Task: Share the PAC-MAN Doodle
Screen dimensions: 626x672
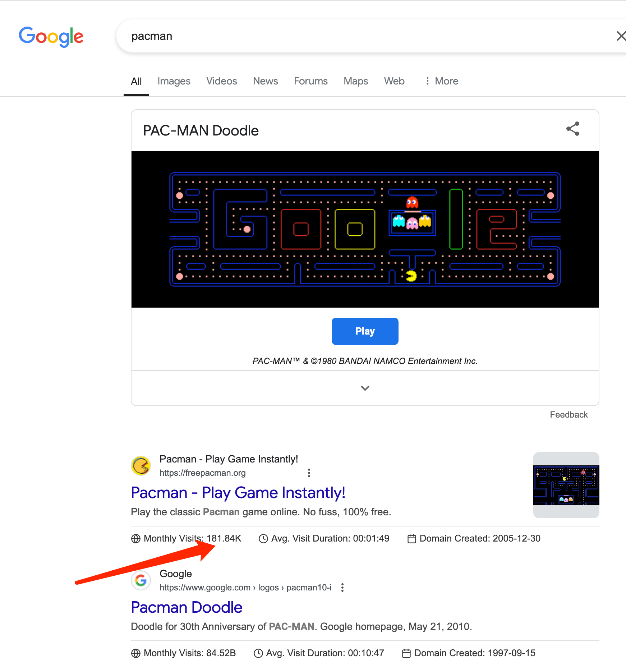Action: pyautogui.click(x=573, y=129)
